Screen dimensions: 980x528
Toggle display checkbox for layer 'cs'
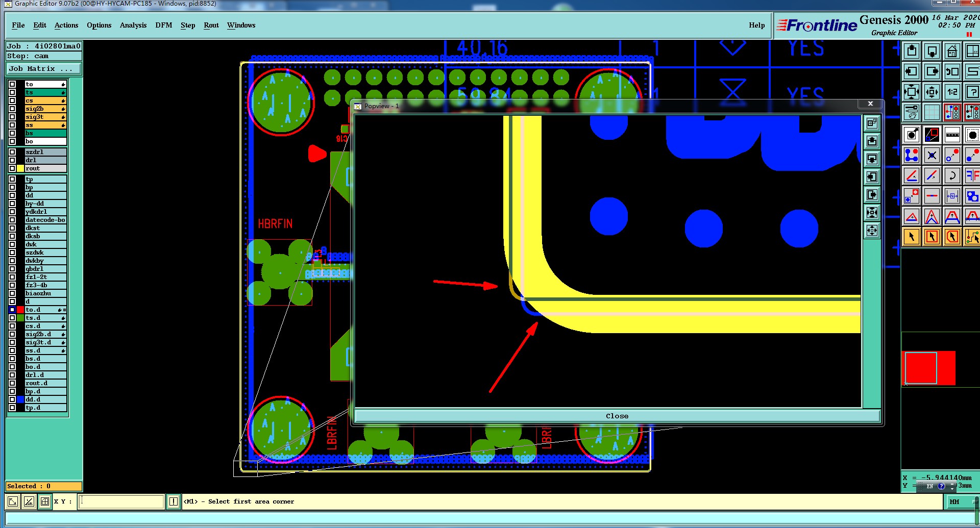pos(12,100)
